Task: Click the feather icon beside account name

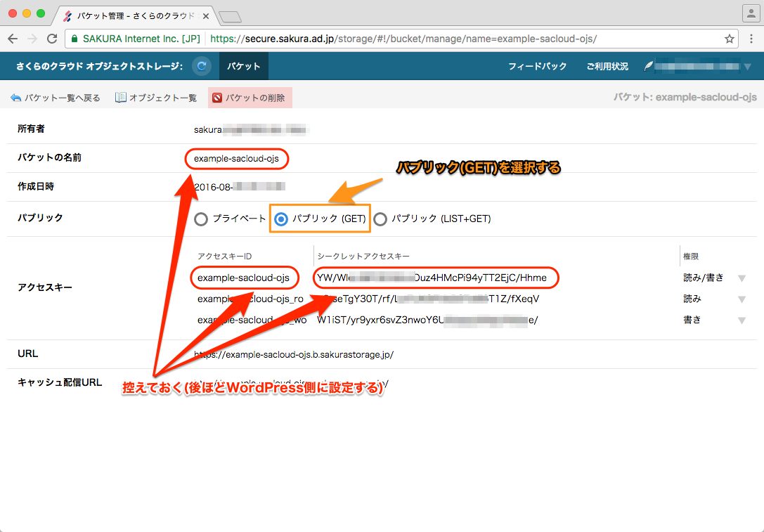Action: tap(649, 66)
